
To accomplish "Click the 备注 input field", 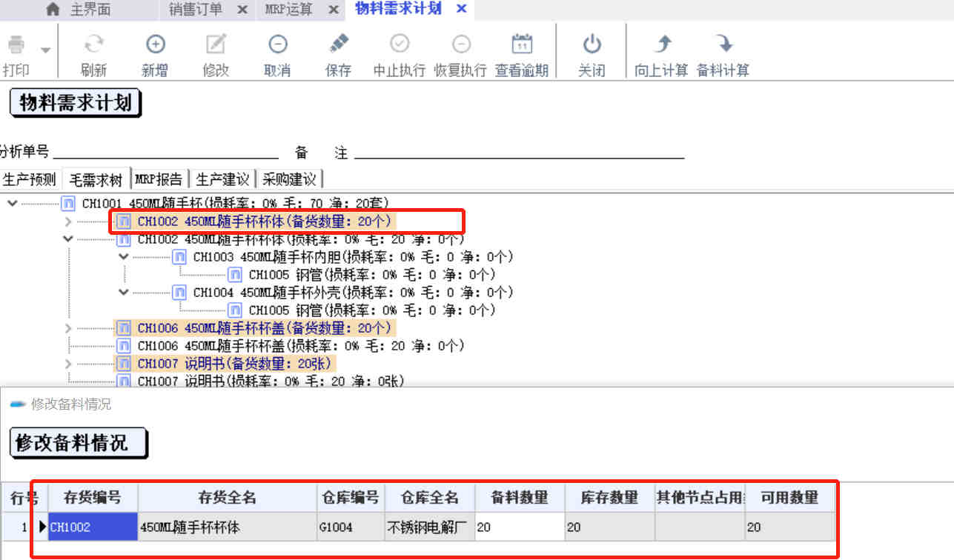I will (x=519, y=152).
